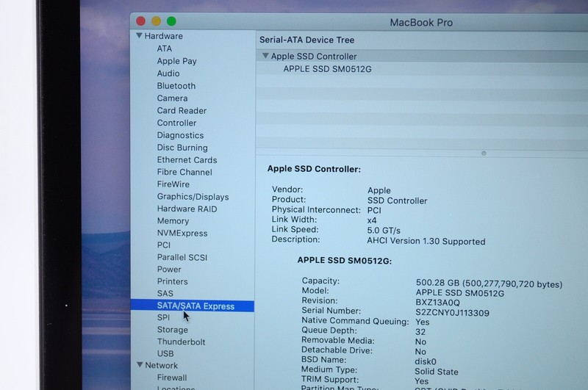The image size is (588, 390).
Task: Select Disc Burning in the sidebar
Action: point(182,148)
